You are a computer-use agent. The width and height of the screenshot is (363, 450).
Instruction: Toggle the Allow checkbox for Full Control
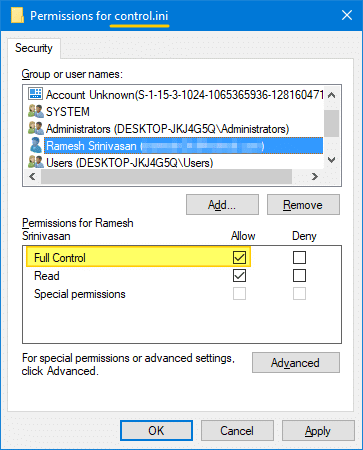click(239, 257)
